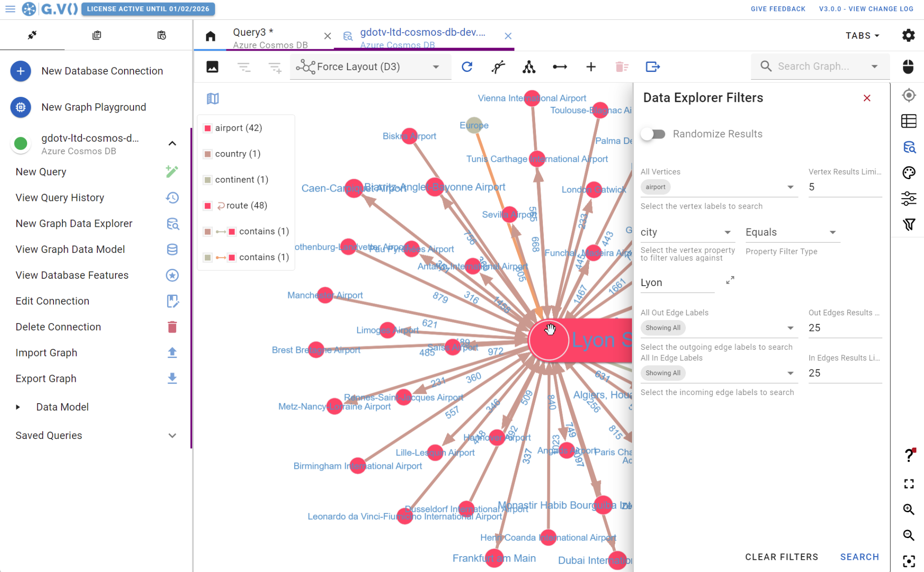Viewport: 924px width, 572px height.
Task: Click the export graph icon
Action: [172, 379]
